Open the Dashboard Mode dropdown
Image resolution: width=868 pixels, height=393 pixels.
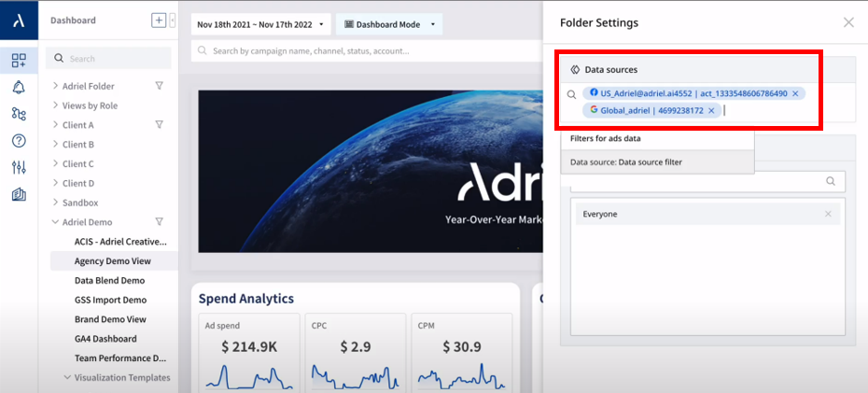tap(389, 24)
